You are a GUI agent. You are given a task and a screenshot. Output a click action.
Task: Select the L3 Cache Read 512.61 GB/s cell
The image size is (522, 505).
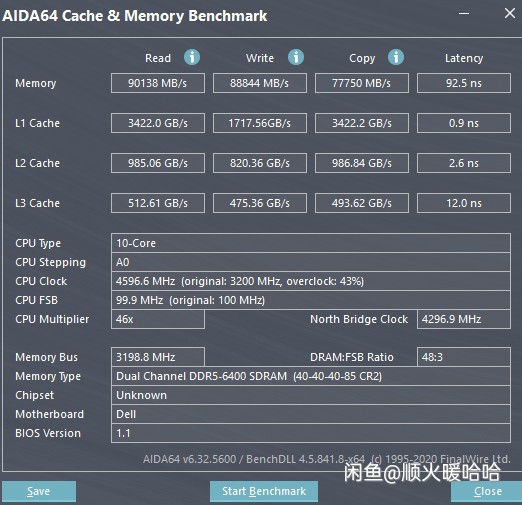(x=158, y=203)
